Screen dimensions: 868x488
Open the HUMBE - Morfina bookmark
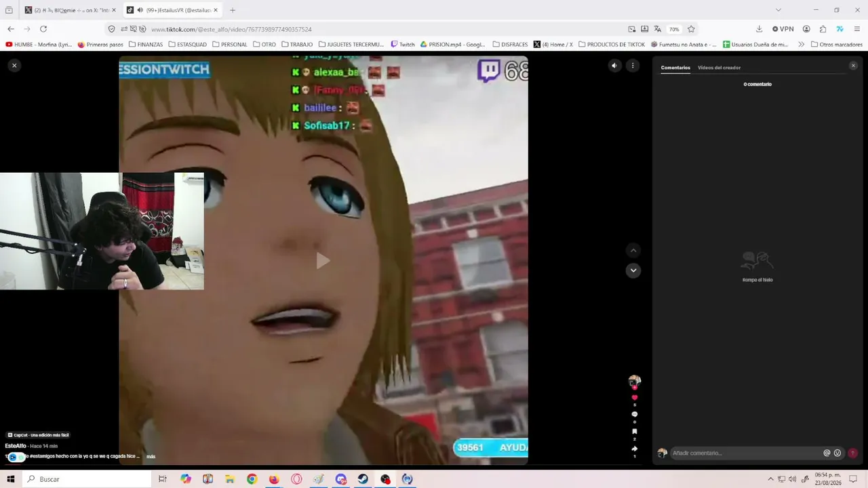pyautogui.click(x=39, y=45)
